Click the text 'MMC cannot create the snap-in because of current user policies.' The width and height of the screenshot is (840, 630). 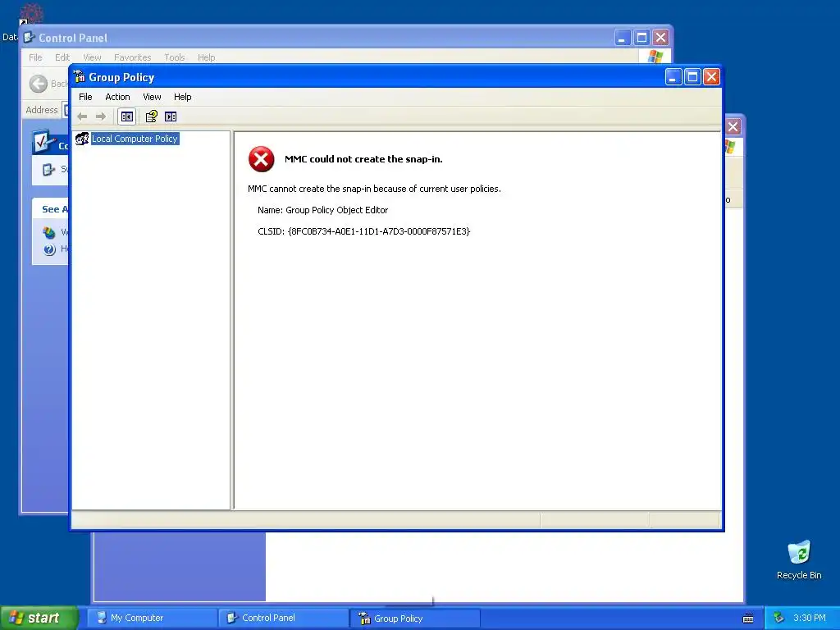tap(374, 189)
